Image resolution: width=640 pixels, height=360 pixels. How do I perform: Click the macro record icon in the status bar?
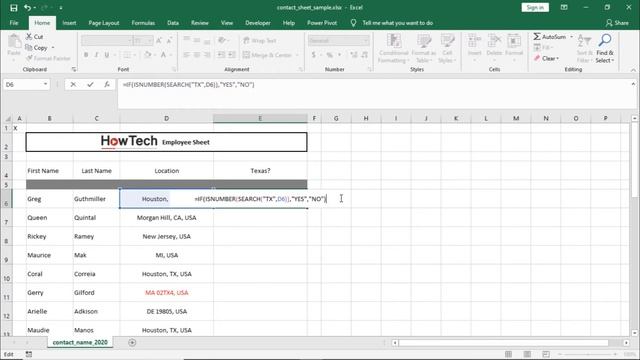[x=29, y=354]
